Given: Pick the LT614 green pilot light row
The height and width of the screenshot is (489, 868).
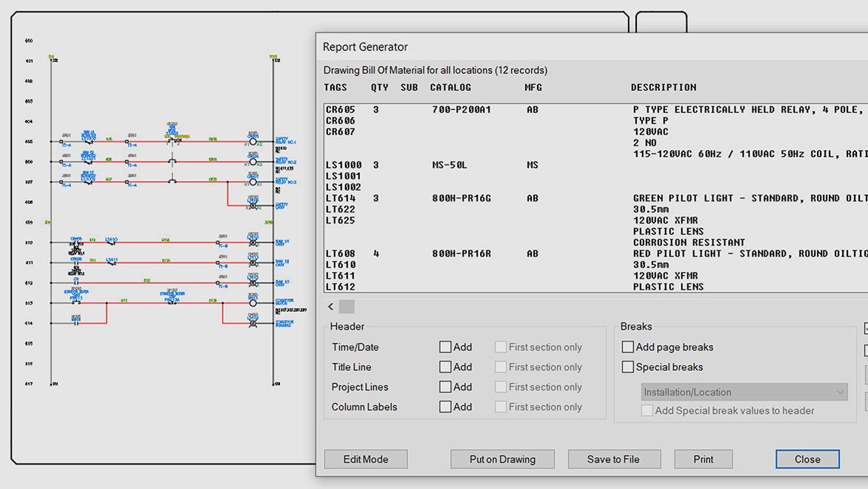Looking at the screenshot, I should tap(341, 199).
